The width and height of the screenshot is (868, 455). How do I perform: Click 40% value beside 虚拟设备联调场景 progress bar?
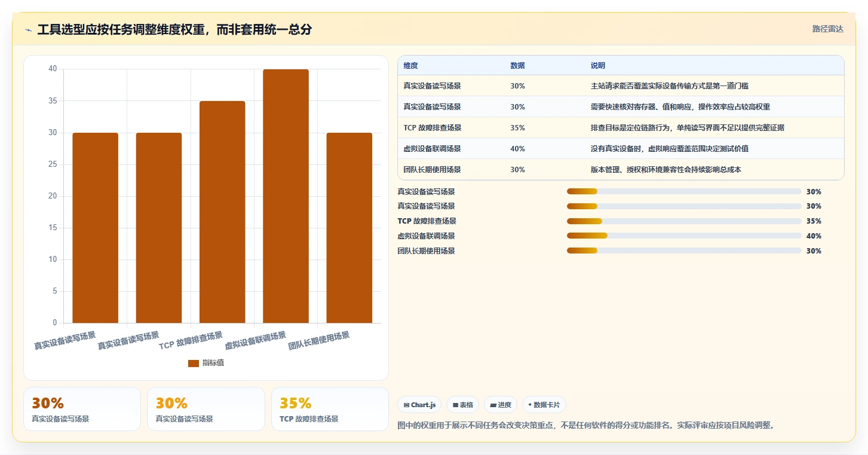pos(814,236)
